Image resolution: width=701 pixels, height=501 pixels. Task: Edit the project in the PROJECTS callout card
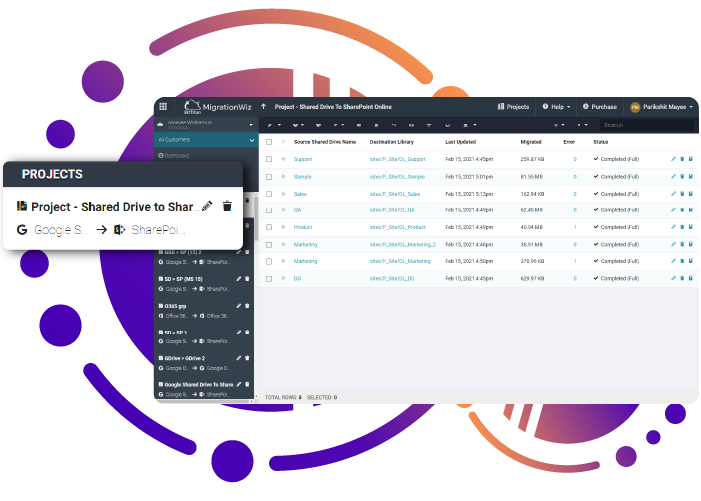(207, 206)
